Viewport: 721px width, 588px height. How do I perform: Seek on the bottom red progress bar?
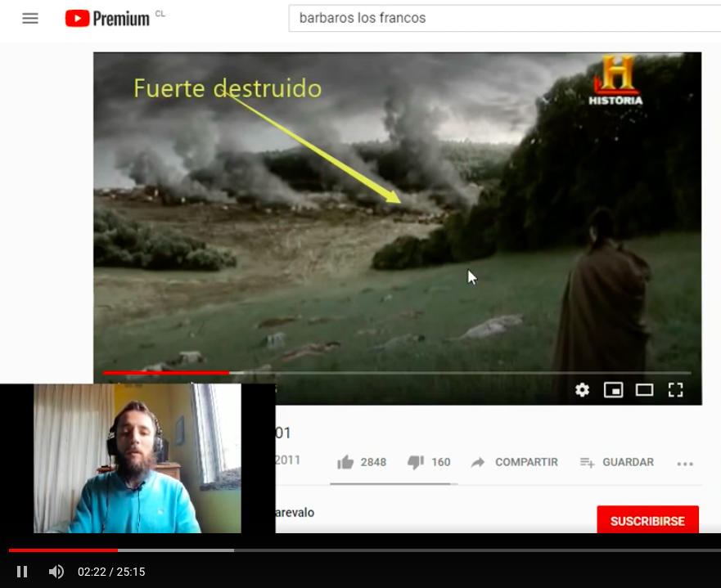[360, 550]
